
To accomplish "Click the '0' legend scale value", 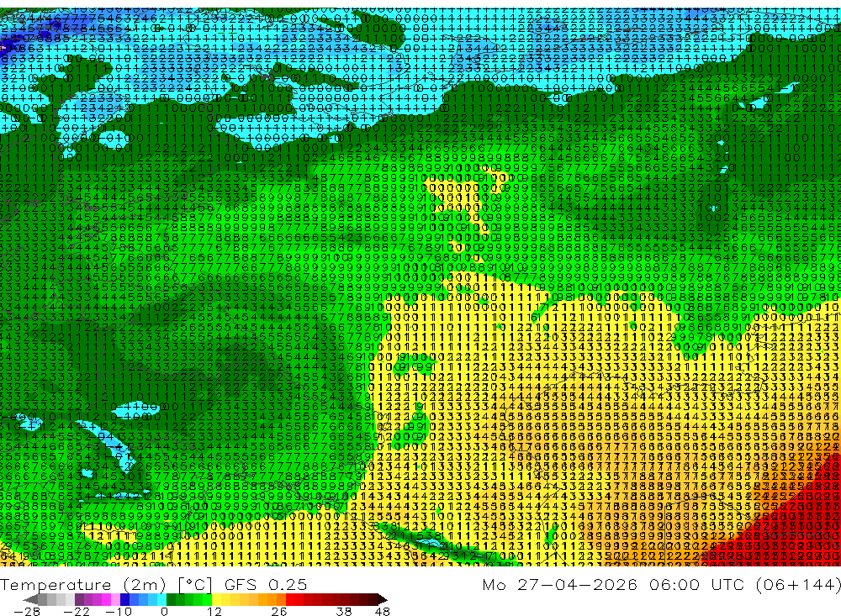I will [x=164, y=611].
